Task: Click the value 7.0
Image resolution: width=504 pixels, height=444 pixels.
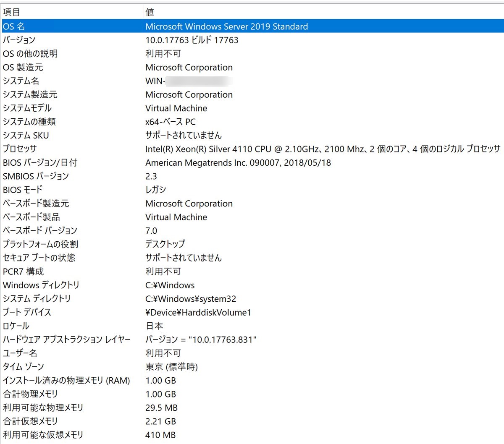Action: (151, 231)
